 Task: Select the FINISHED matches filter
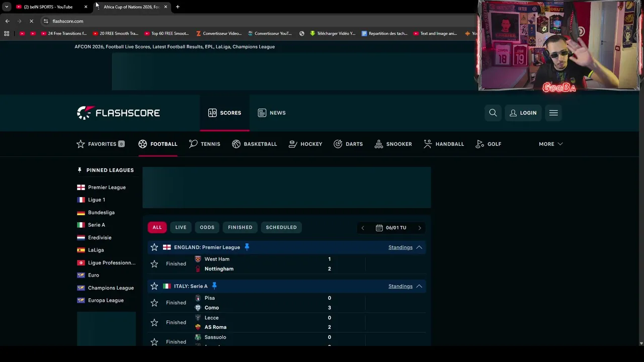tap(240, 227)
